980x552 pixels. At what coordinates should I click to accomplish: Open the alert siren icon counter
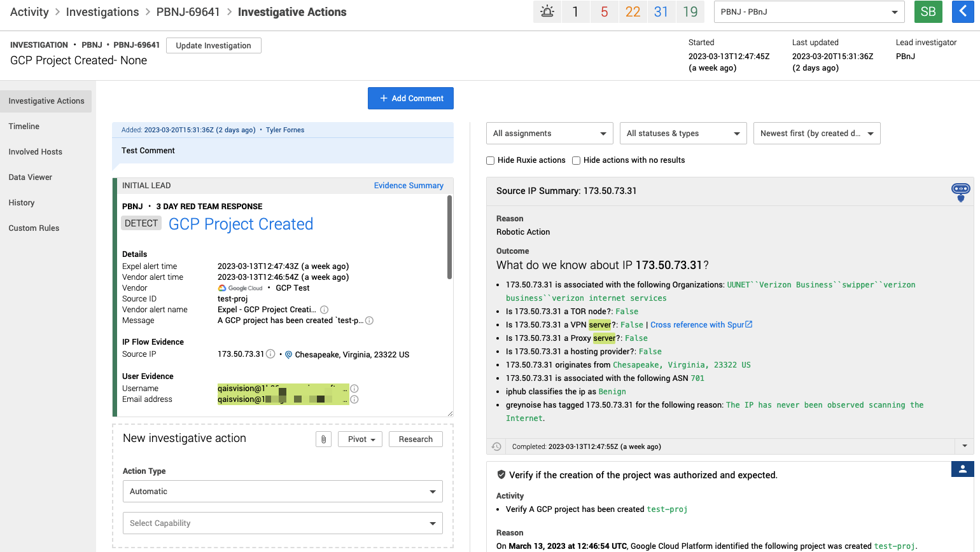[x=547, y=11]
